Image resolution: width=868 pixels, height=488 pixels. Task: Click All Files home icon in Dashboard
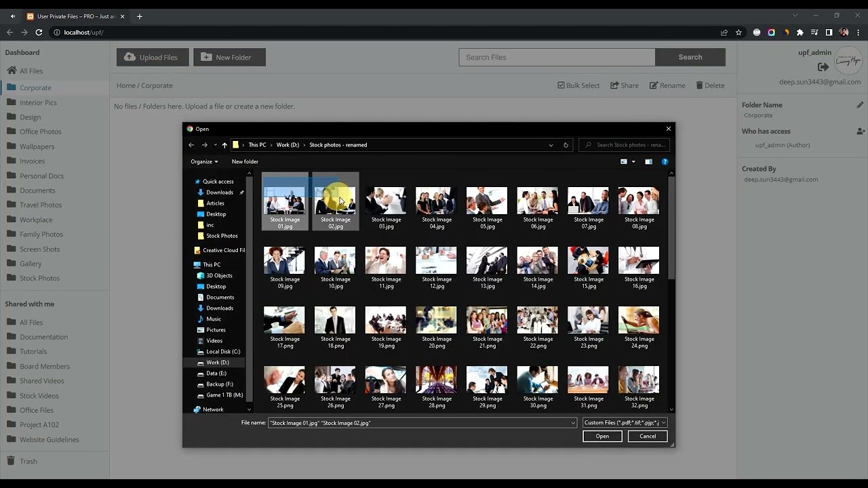(x=12, y=70)
